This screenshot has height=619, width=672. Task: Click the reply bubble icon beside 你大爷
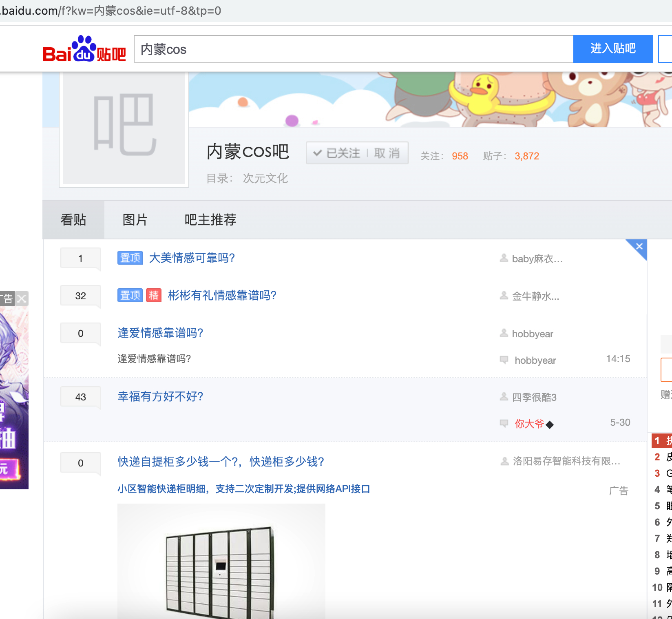coord(504,423)
